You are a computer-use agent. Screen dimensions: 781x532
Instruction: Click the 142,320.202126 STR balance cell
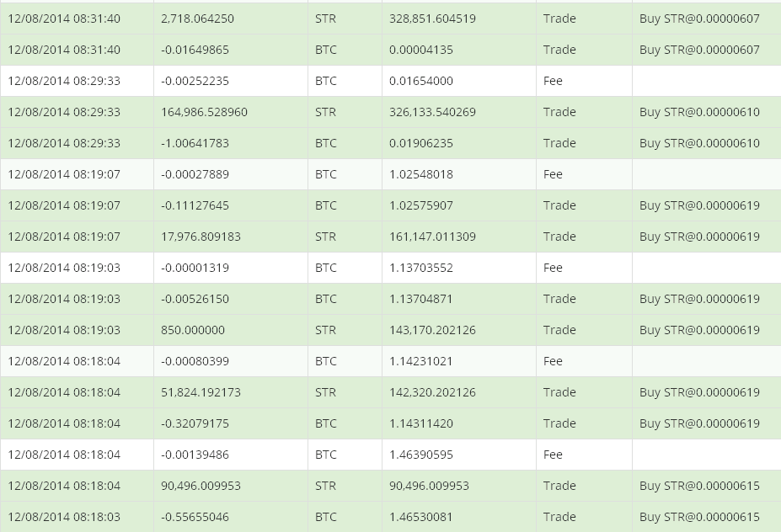click(x=432, y=392)
